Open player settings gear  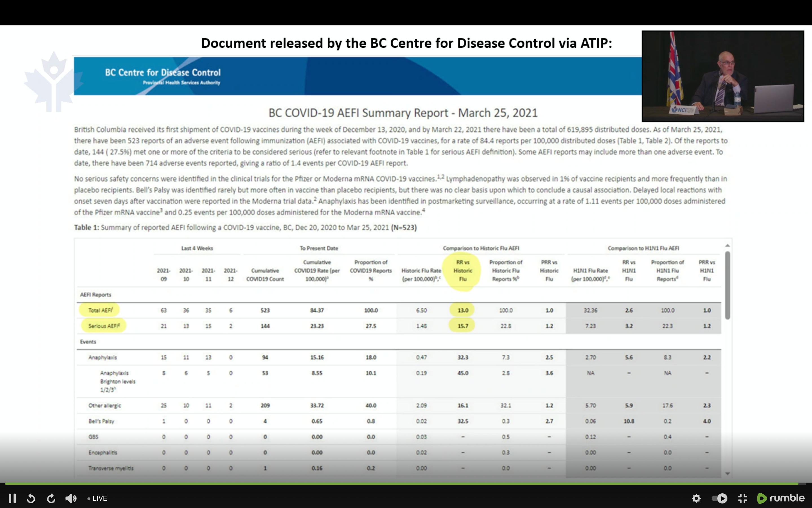pos(696,498)
